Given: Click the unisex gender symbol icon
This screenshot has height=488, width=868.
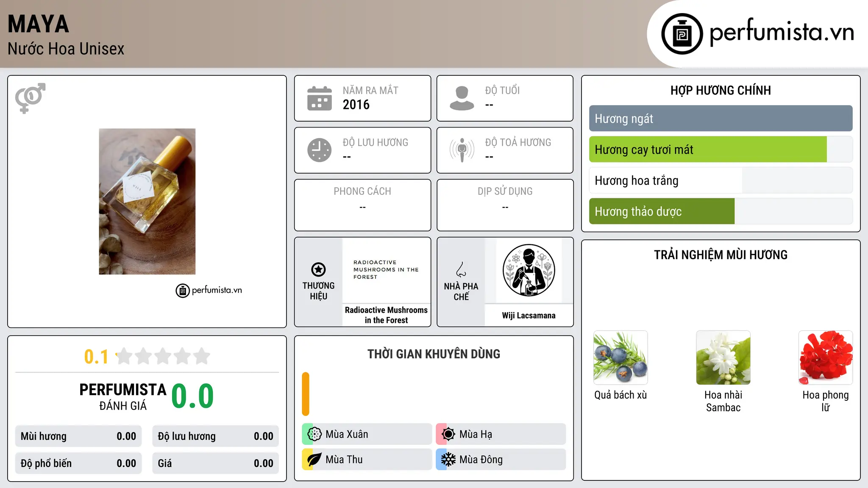Looking at the screenshot, I should click(30, 98).
